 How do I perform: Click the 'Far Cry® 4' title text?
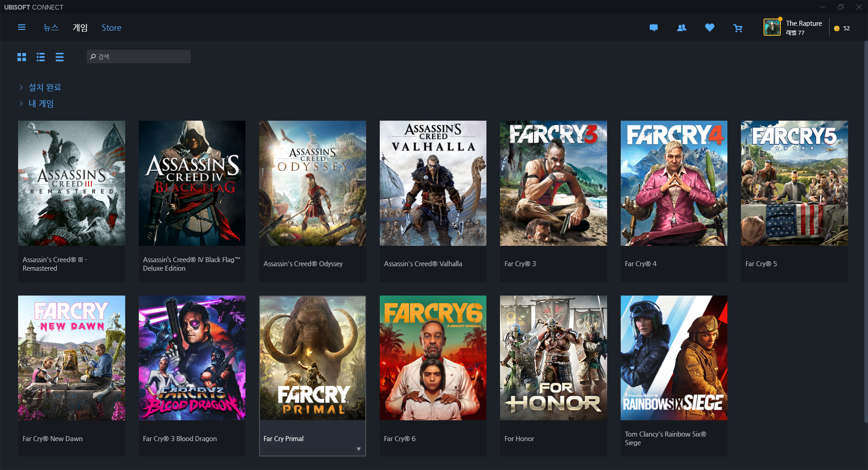click(x=641, y=264)
